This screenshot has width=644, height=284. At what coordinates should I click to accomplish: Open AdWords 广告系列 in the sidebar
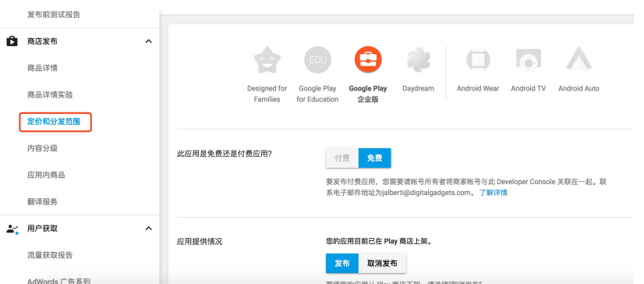(x=58, y=281)
